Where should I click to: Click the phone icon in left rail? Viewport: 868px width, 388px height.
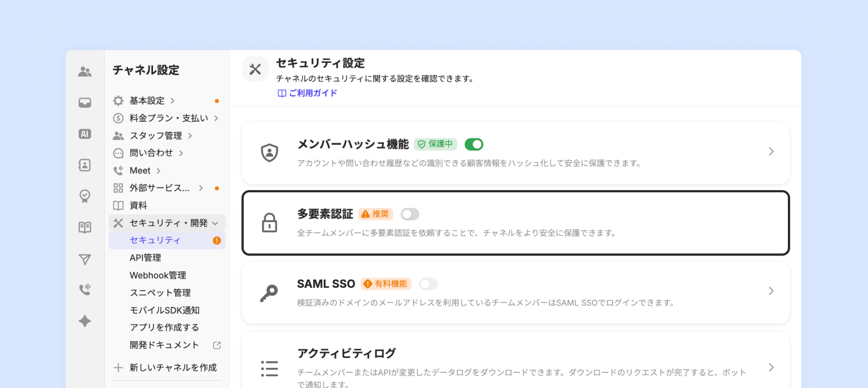[85, 290]
